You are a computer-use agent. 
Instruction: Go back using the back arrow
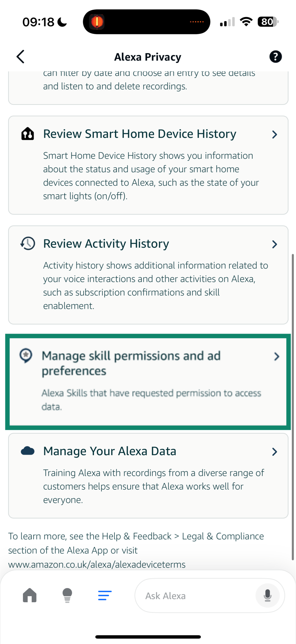coord(20,57)
